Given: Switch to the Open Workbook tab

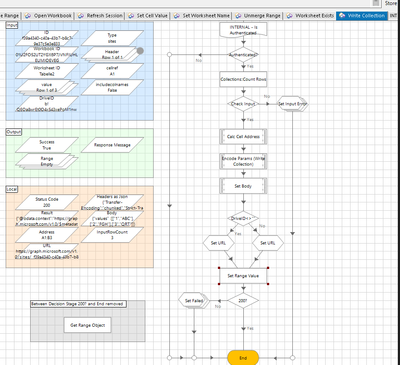Looking at the screenshot, I should point(49,16).
